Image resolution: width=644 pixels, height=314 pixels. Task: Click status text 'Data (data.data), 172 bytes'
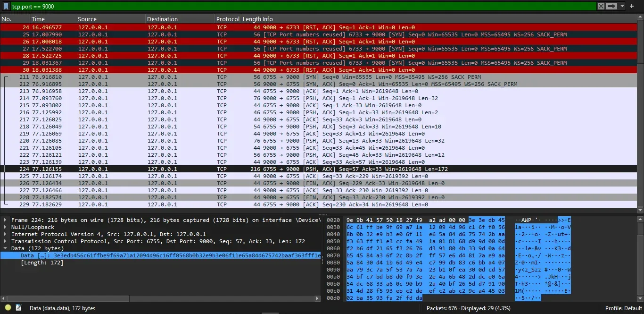(x=62, y=308)
